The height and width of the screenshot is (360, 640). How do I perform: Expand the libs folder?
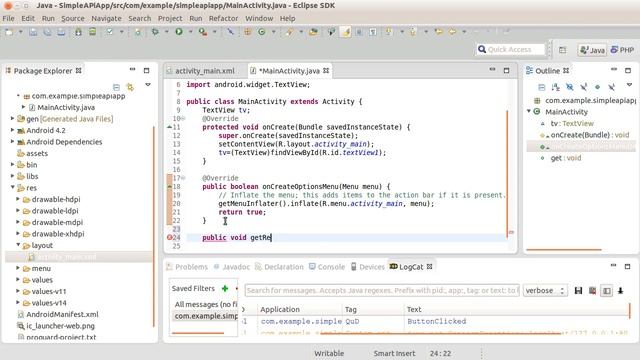pos(12,176)
